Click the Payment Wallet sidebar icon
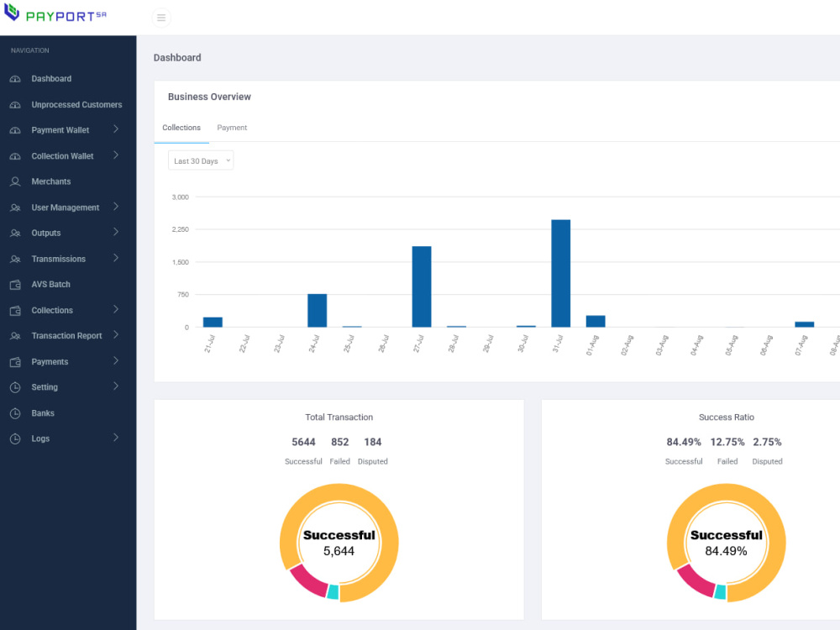 [15, 130]
